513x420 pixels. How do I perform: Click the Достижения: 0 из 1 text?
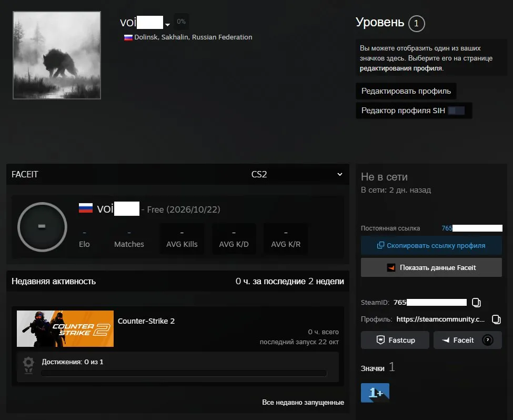72,362
